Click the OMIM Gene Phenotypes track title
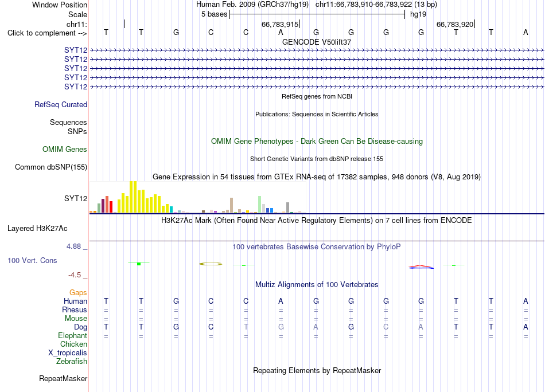This screenshot has width=545, height=392. [317, 142]
